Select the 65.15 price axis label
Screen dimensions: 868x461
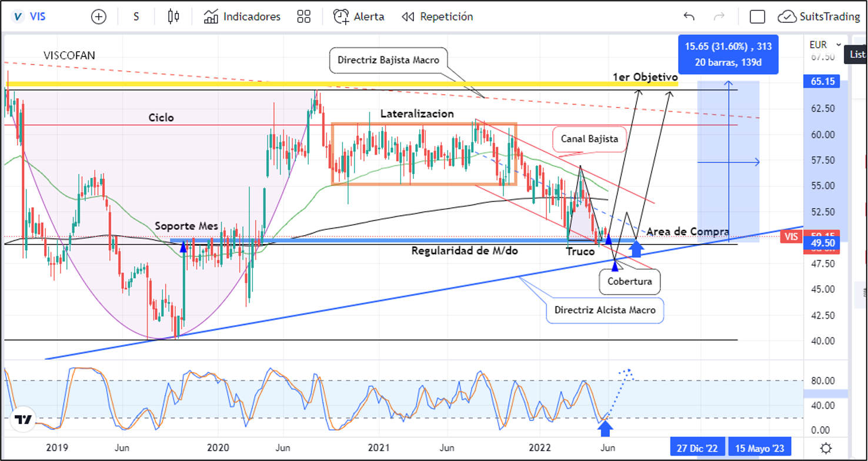click(823, 82)
